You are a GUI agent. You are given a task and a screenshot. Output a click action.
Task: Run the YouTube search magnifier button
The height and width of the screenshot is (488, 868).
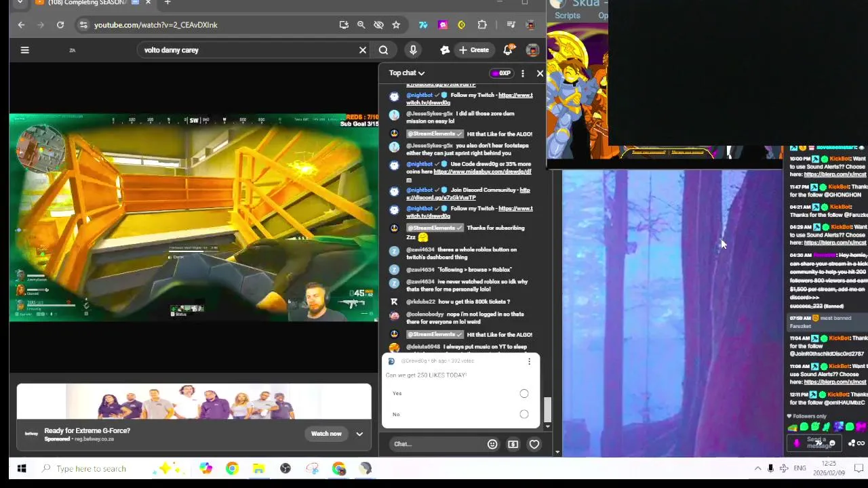click(x=383, y=50)
